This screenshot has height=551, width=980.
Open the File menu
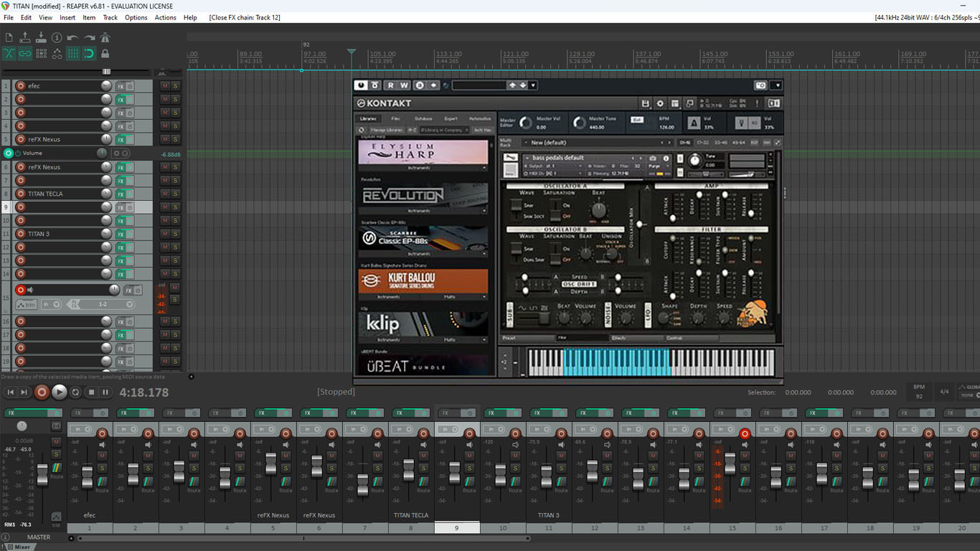click(x=9, y=17)
